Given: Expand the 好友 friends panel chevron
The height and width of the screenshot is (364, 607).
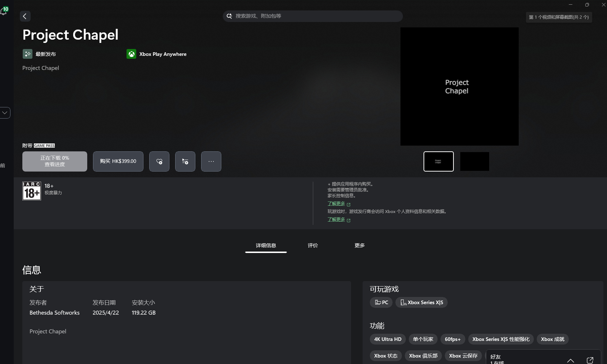Looking at the screenshot, I should click(571, 360).
